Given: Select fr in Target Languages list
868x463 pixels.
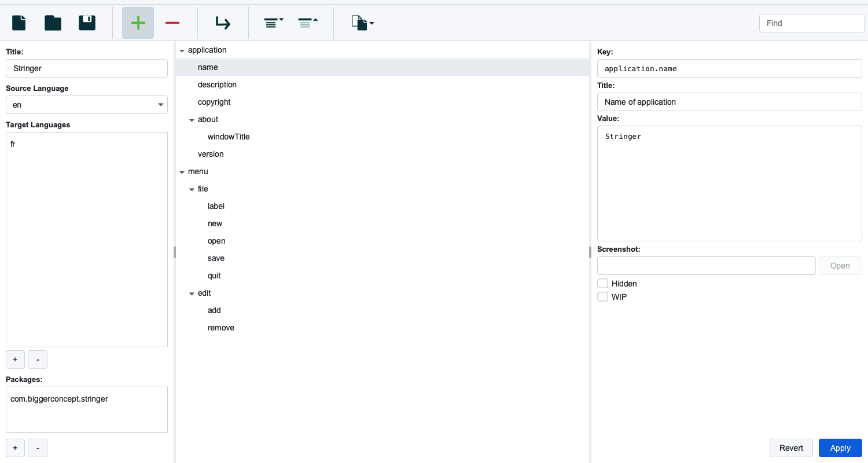Looking at the screenshot, I should point(87,144).
